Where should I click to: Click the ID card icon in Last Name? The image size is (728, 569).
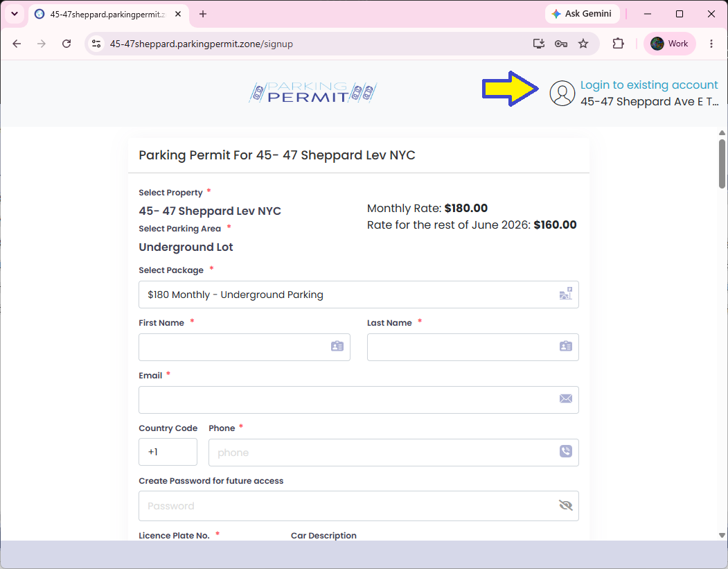[x=565, y=346]
